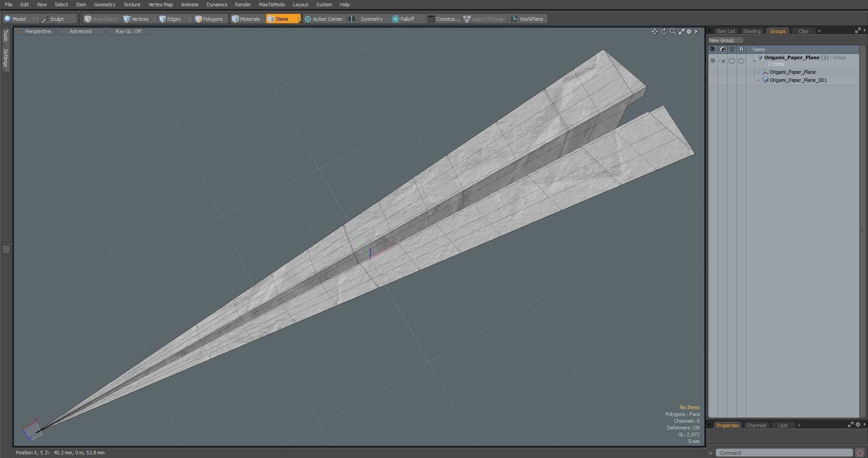Open the Advanced shading style dropdown
This screenshot has width=868, height=458.
click(80, 32)
